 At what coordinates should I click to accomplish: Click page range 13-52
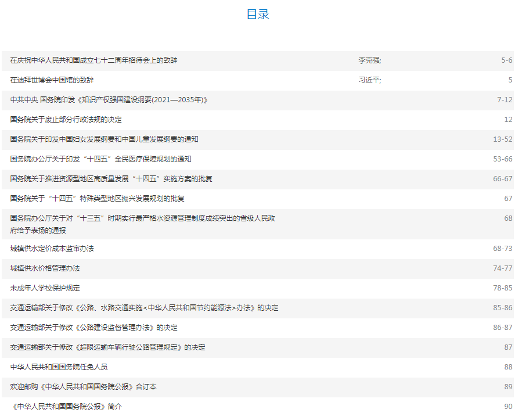503,139
